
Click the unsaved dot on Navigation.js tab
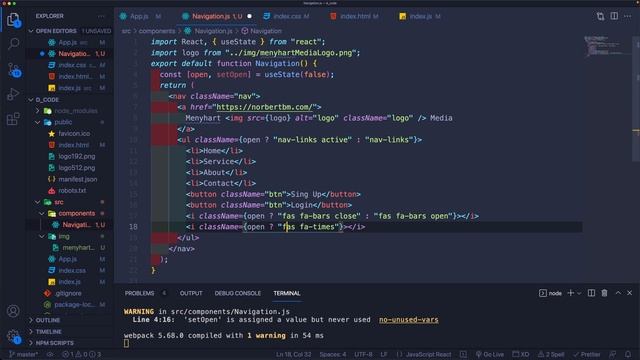coord(249,16)
